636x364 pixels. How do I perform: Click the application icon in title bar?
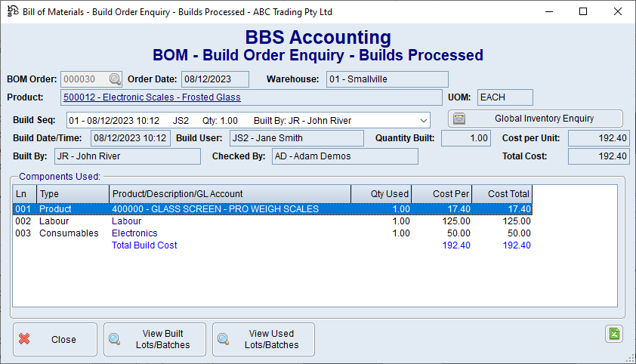click(11, 12)
